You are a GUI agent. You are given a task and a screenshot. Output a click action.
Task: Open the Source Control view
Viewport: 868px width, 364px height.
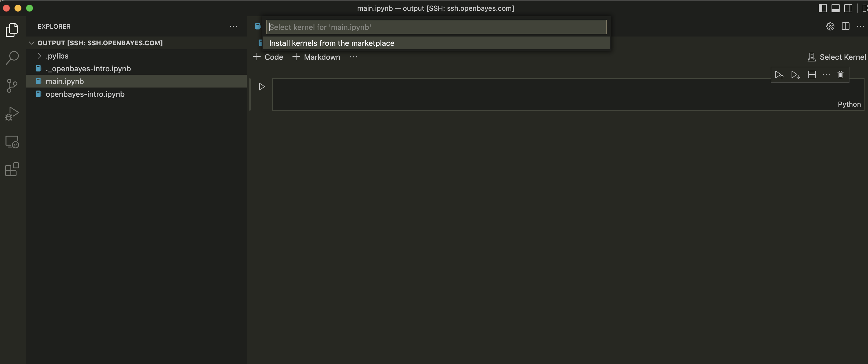pyautogui.click(x=12, y=86)
